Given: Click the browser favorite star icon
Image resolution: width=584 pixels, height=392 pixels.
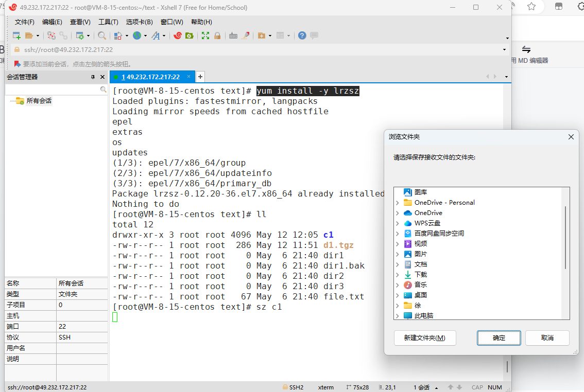Looking at the screenshot, I should click(531, 6).
